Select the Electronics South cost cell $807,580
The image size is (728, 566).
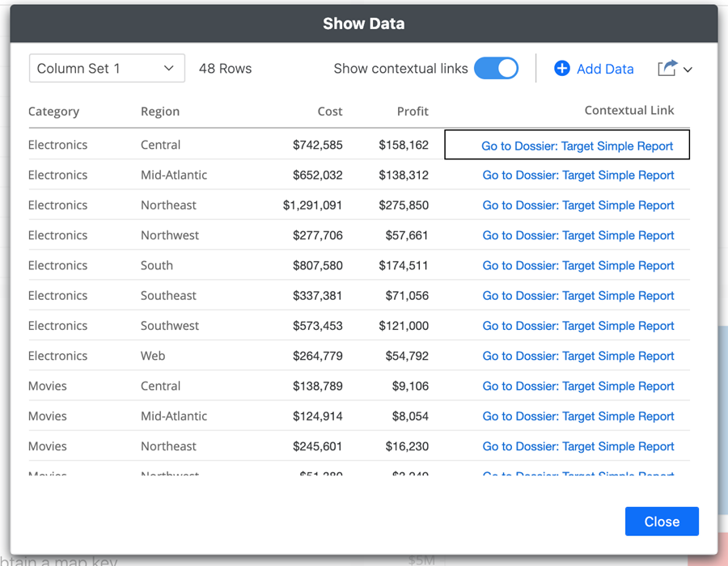click(317, 265)
